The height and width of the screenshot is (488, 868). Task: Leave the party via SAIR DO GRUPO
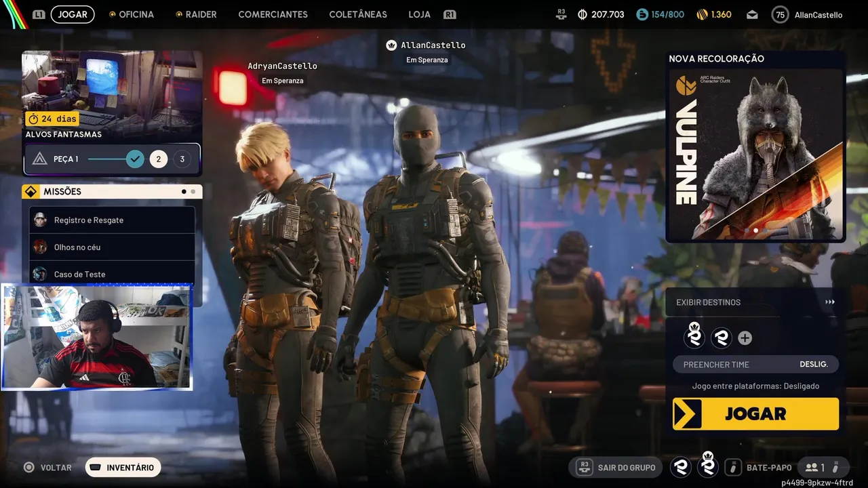pyautogui.click(x=616, y=468)
